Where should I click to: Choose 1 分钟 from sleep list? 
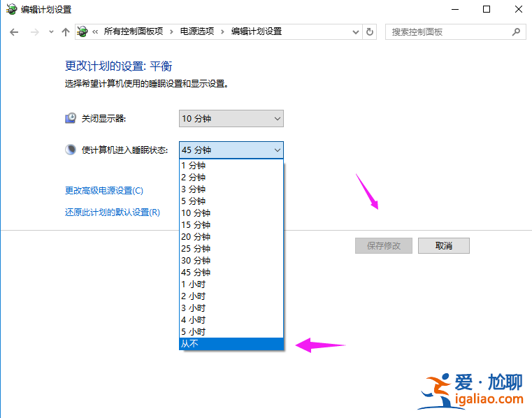coord(231,165)
